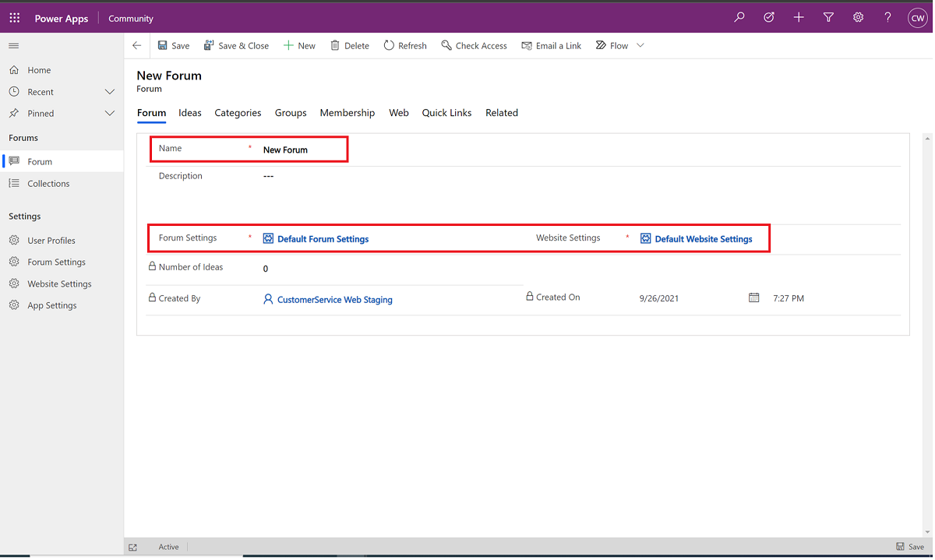Click the 9/26/2021 date value
935x560 pixels.
658,298
